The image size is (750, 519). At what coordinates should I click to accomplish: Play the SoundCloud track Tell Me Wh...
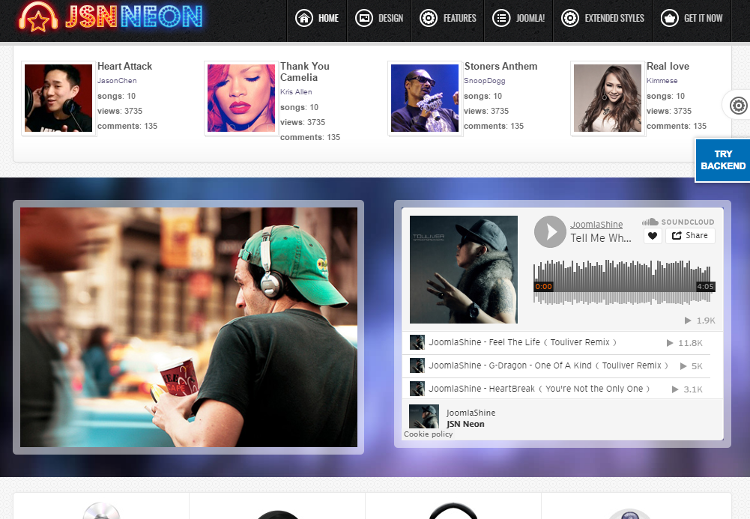coord(549,232)
